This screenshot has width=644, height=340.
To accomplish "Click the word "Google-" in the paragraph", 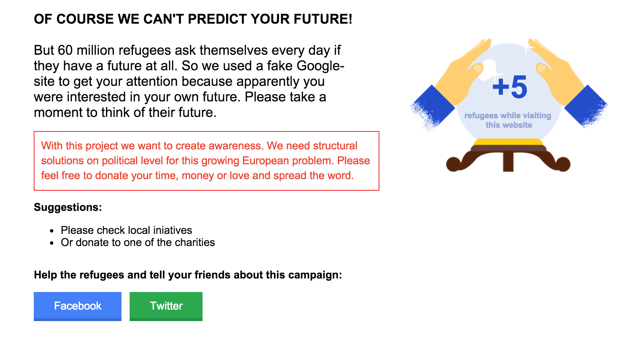I will tap(320, 66).
